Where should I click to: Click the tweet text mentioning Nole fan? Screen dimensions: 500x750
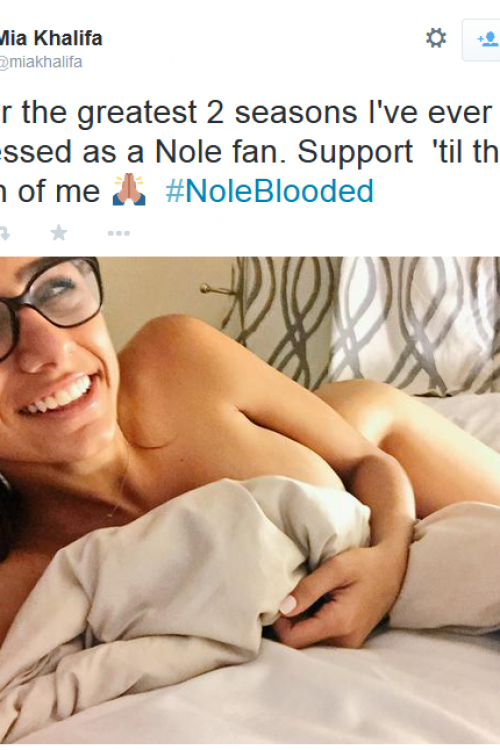click(250, 152)
